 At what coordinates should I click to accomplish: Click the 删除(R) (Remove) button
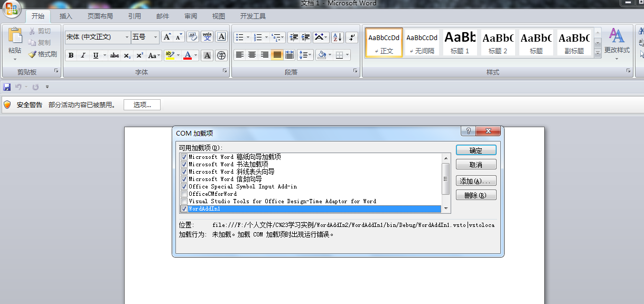[476, 195]
